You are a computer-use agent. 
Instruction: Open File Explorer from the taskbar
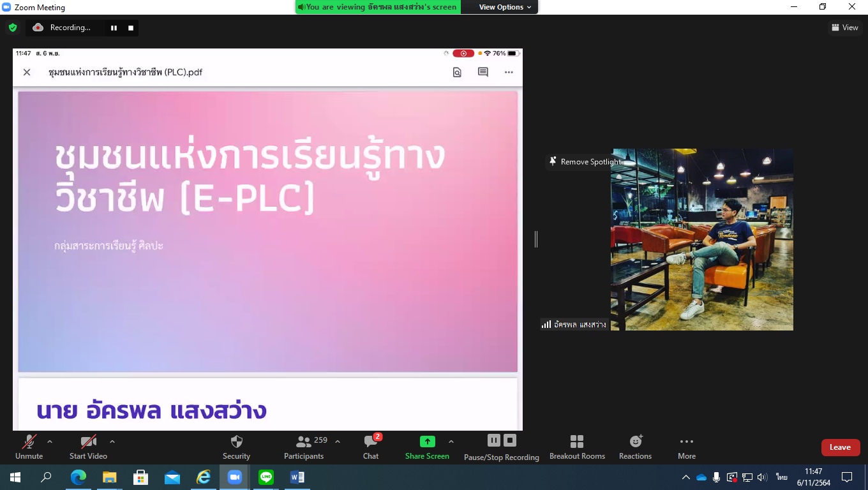(110, 477)
